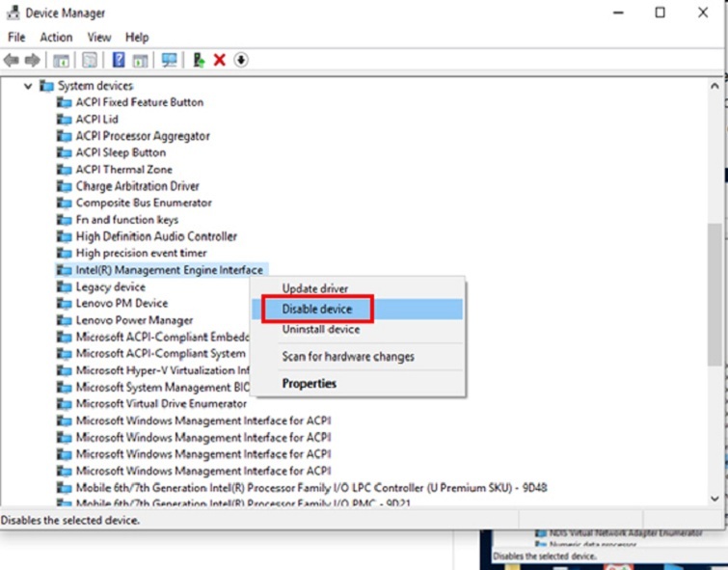Click the Update driver toolbar icon

(x=199, y=60)
